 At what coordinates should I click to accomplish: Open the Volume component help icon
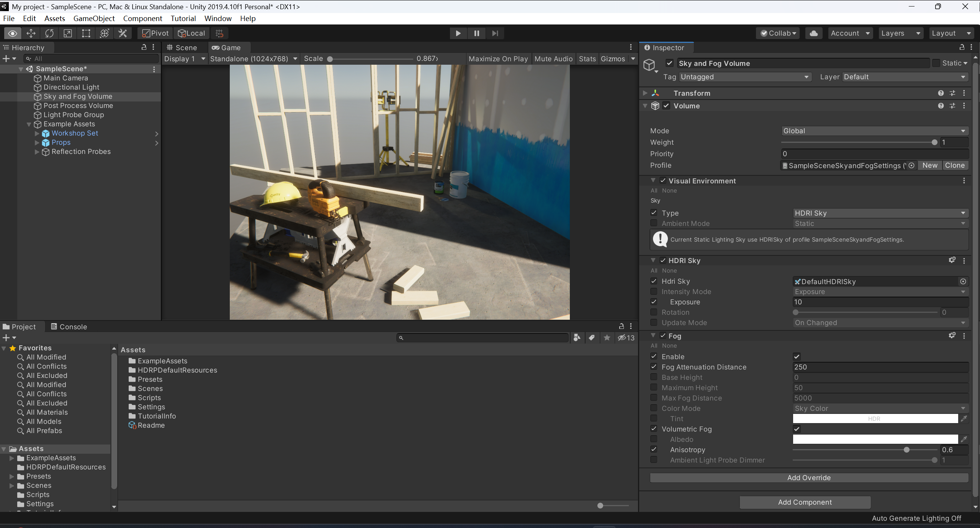click(941, 106)
